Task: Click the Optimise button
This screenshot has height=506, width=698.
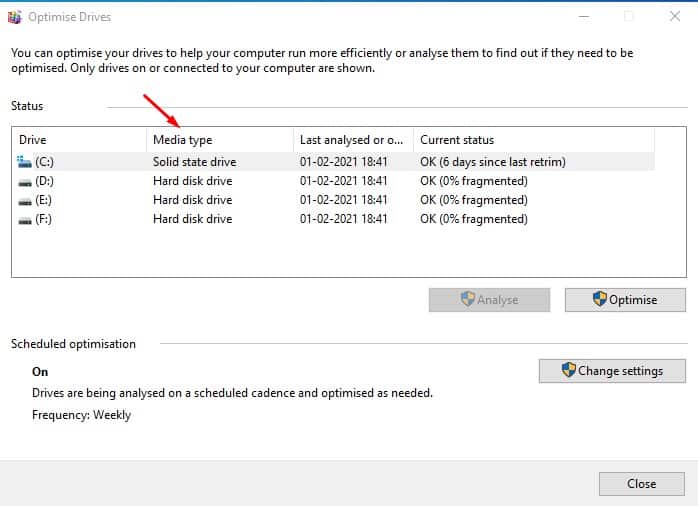Action: (x=625, y=300)
